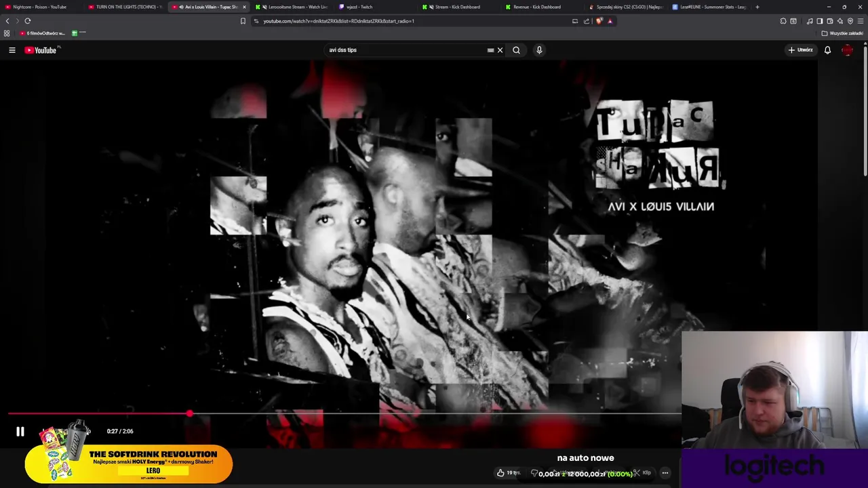Click the Softdrink Revolution LERO banner
Image resolution: width=868 pixels, height=488 pixels.
[129, 464]
